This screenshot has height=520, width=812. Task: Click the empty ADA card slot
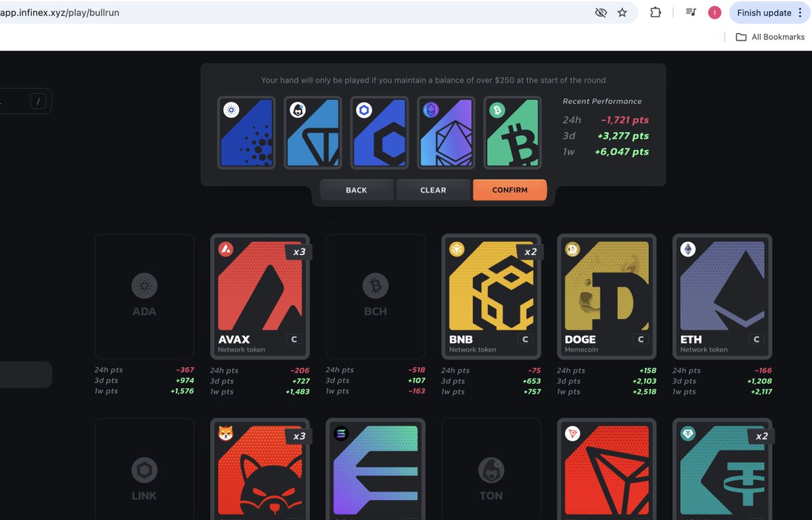tap(144, 296)
